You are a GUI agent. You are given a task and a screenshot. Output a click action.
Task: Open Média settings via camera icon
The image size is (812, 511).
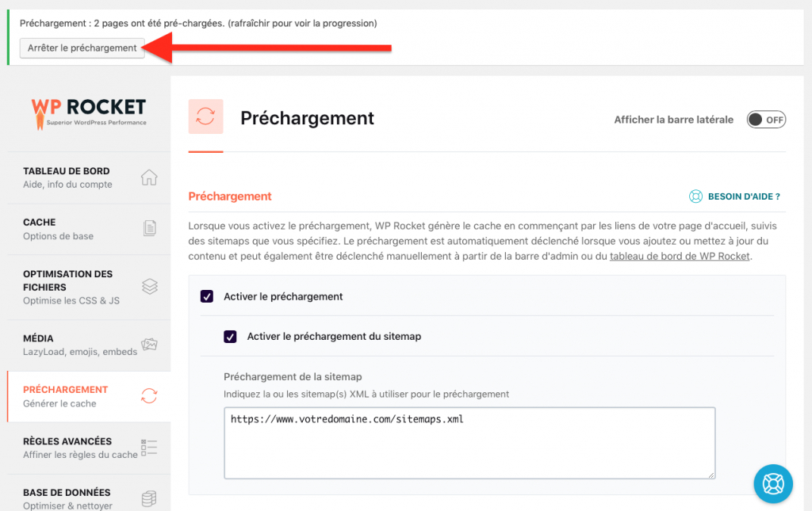(149, 344)
